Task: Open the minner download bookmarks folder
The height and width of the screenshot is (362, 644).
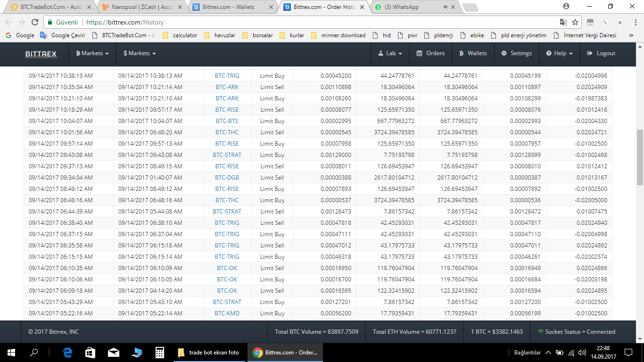Action: (x=338, y=35)
